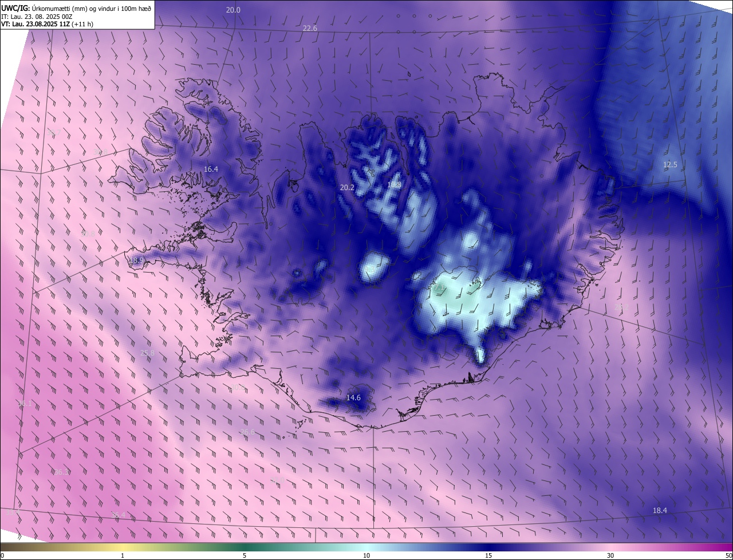Image resolution: width=733 pixels, height=560 pixels.
Task: Click the 18.4 value label
Action: tap(660, 510)
